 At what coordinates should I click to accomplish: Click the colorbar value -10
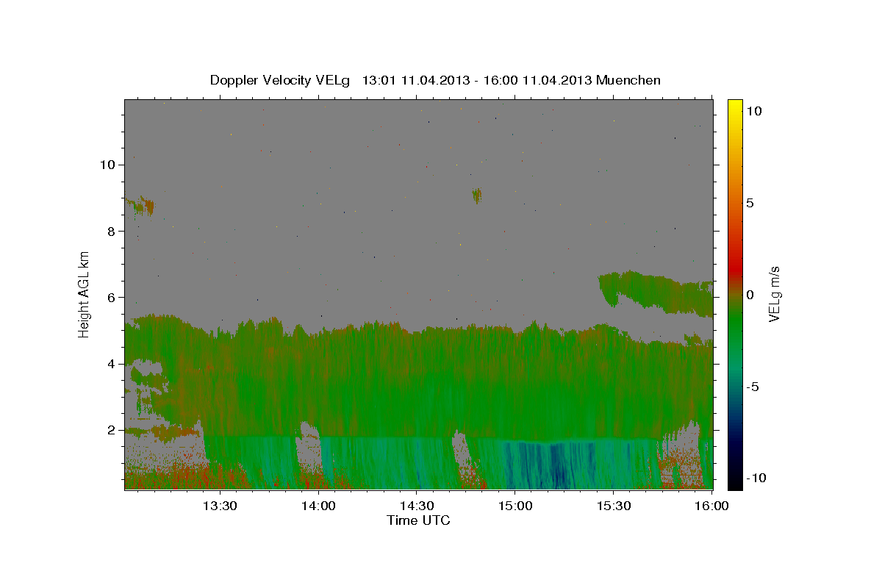click(x=755, y=478)
